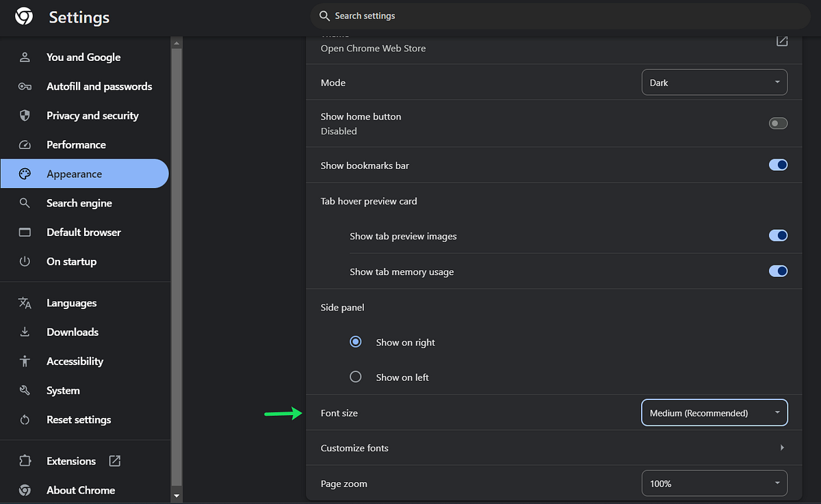Open the System settings section

click(63, 390)
